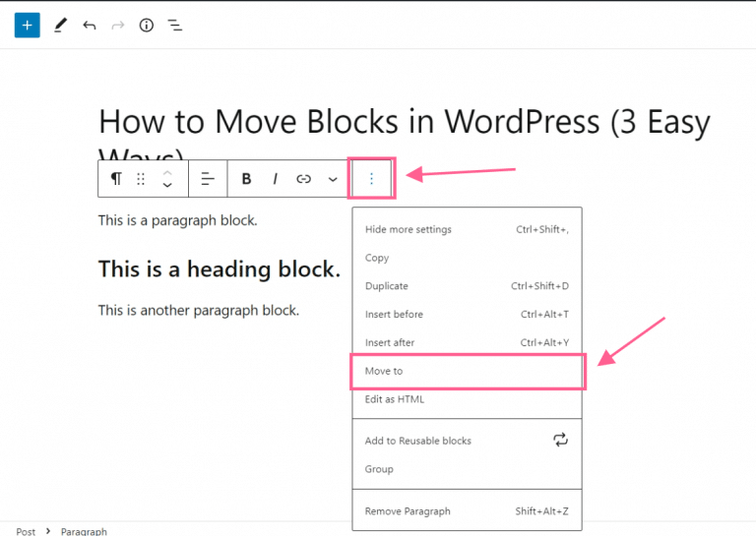Undo the last change
This screenshot has width=756, height=536.
click(90, 25)
